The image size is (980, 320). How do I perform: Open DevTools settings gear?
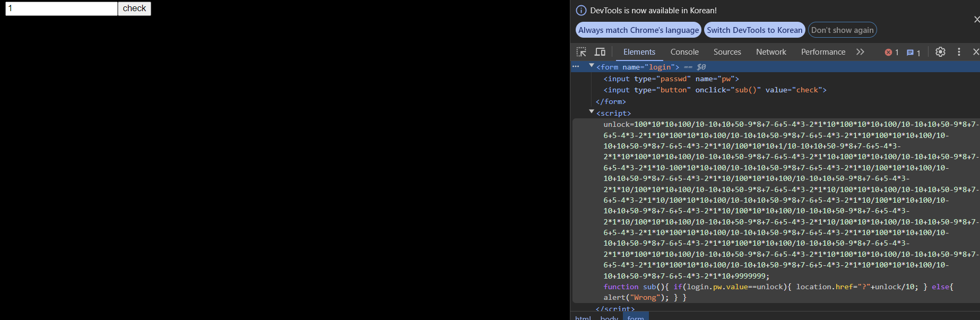[940, 52]
